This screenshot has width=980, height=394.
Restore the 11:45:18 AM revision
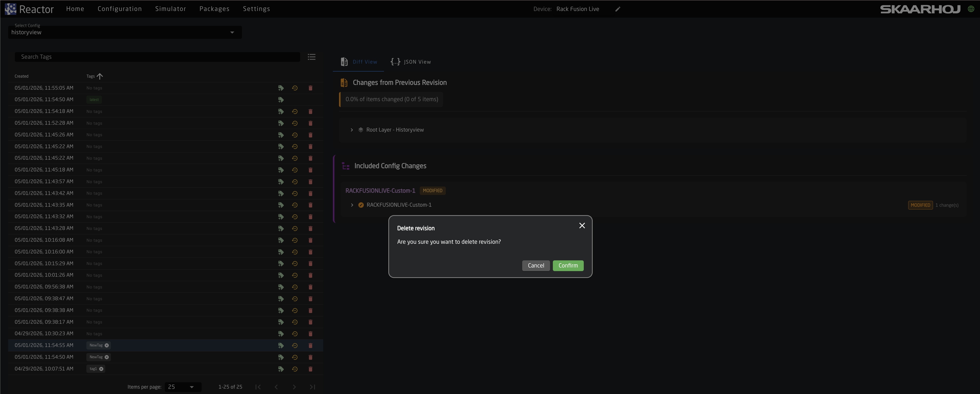tap(295, 170)
